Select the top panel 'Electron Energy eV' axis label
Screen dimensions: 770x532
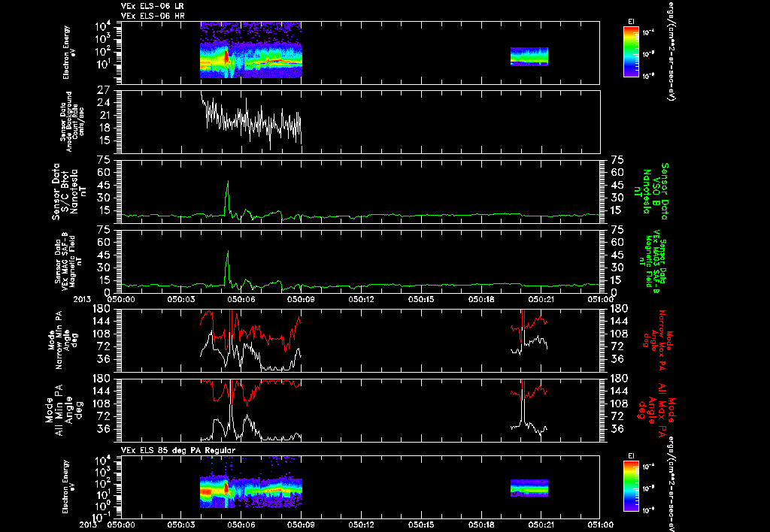(67, 53)
